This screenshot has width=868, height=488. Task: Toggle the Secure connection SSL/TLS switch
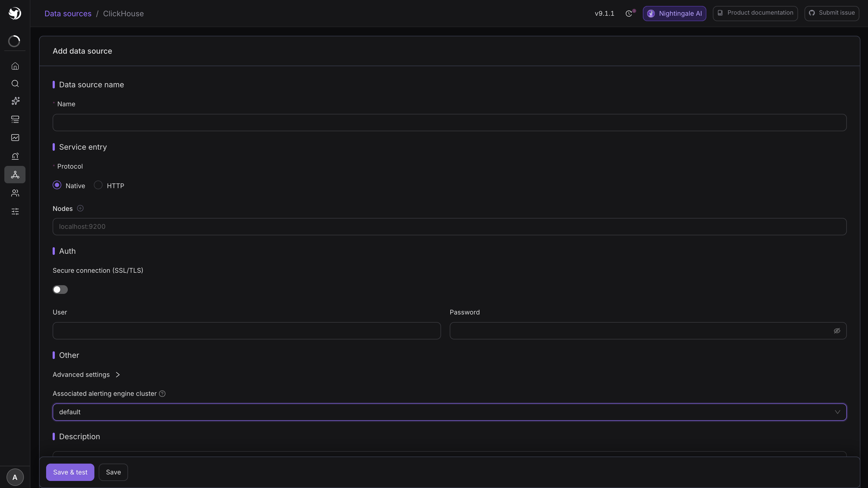coord(60,290)
